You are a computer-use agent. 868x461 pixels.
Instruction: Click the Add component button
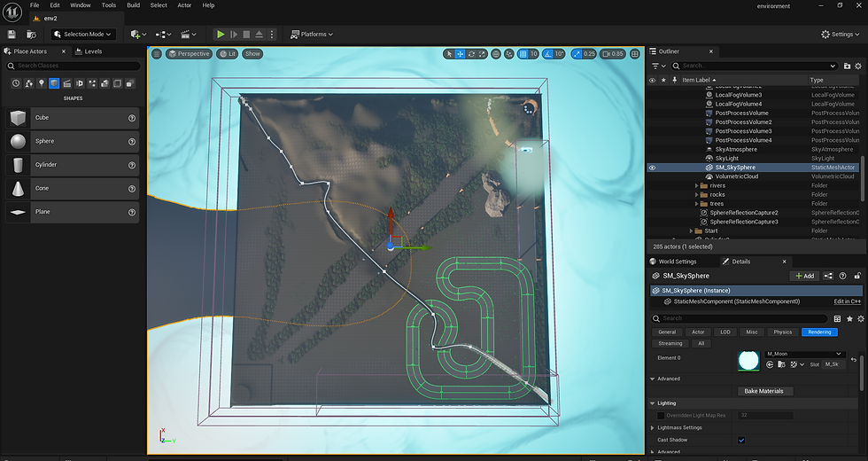[804, 276]
